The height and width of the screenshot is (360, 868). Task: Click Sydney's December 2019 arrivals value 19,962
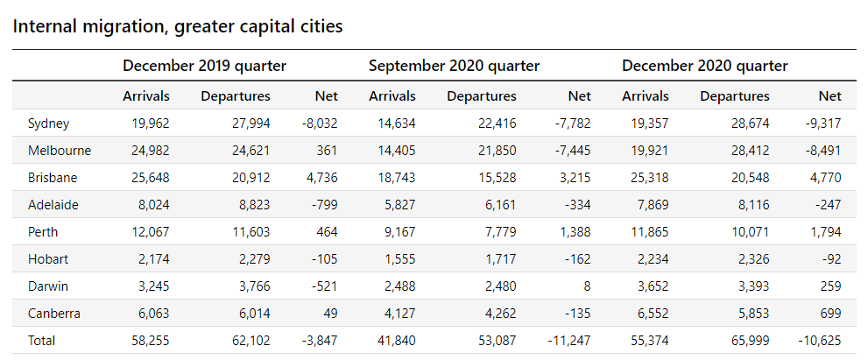147,124
